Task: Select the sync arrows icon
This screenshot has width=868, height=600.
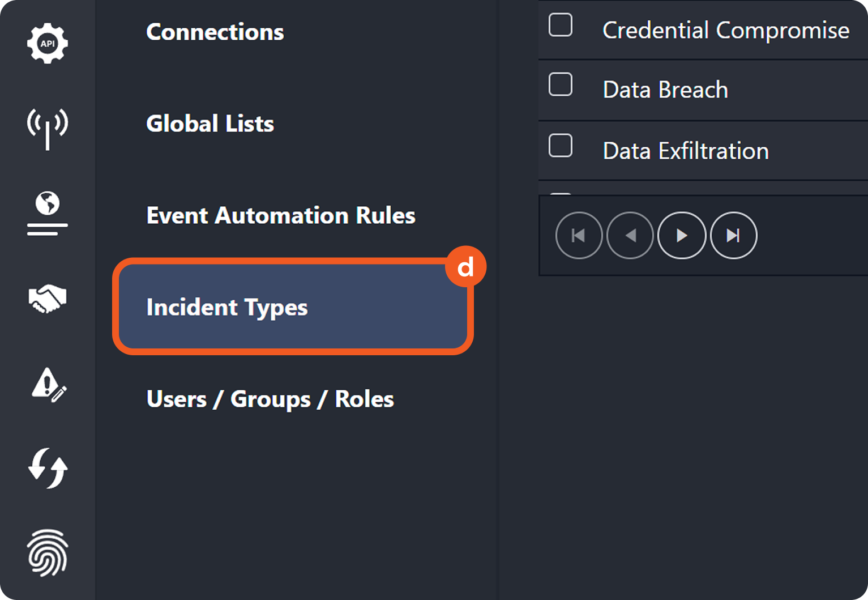Action: click(x=48, y=469)
